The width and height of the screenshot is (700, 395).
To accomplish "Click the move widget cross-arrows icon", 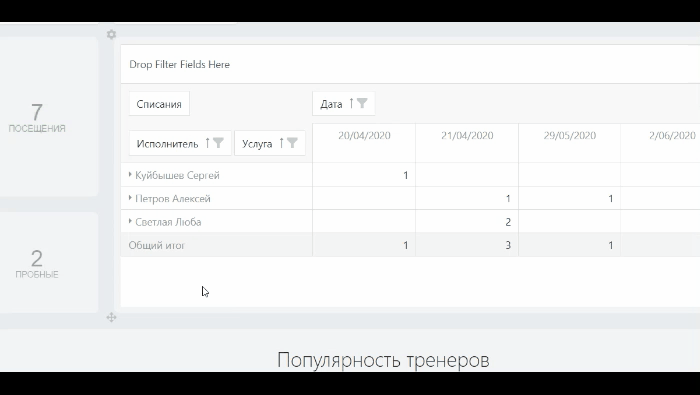I will 112,317.
